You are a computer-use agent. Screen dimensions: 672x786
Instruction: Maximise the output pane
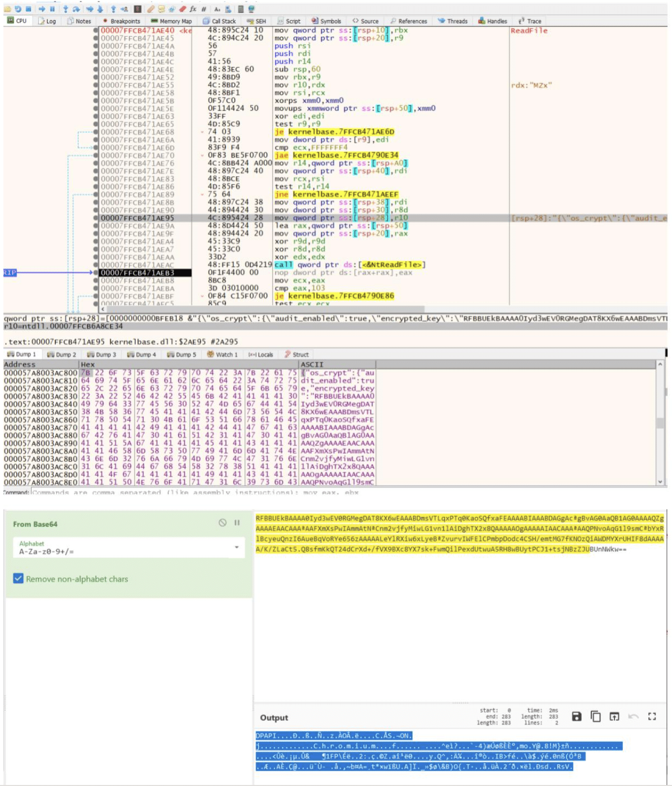point(652,716)
